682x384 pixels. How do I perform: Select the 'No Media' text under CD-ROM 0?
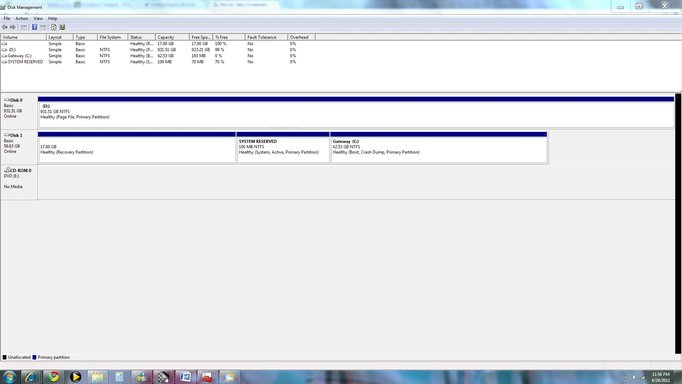tap(13, 187)
